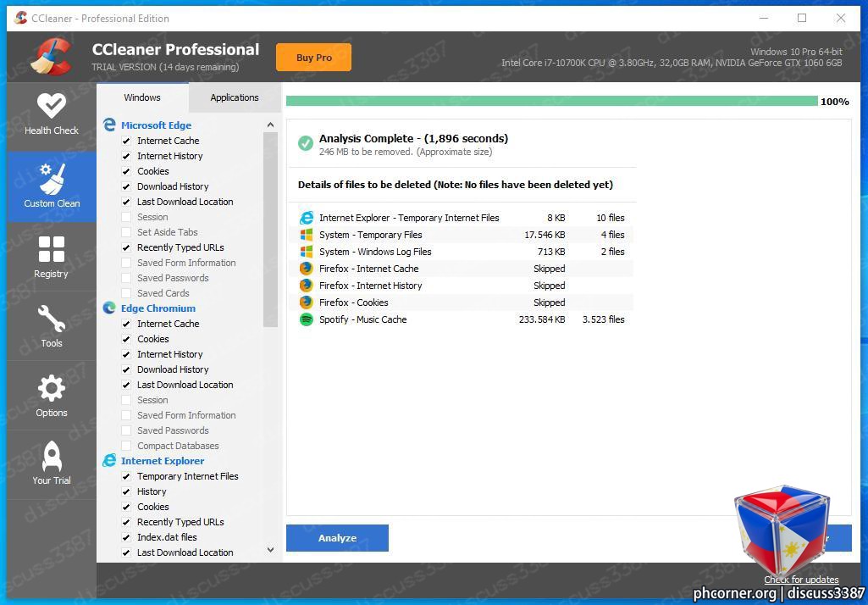Click the cleaning list vertical scrollbar
Image resolution: width=868 pixels, height=605 pixels.
point(270,230)
